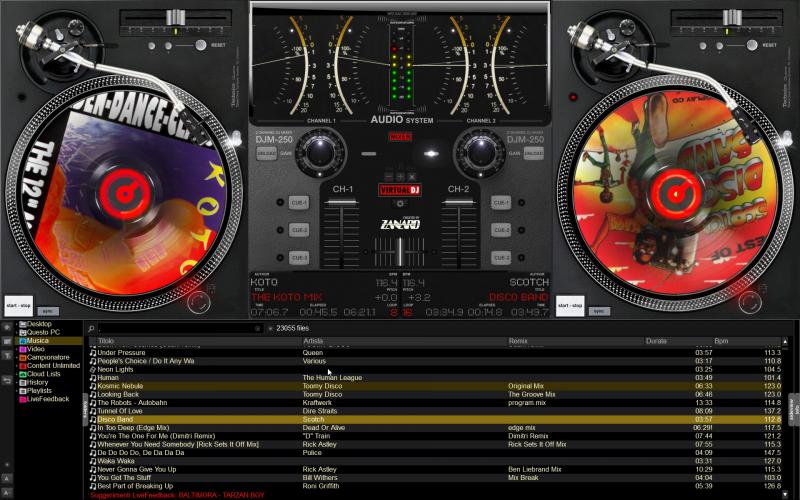This screenshot has width=800, height=500.
Task: Click the minimize icon above VirtualDJ logo
Action: click(389, 177)
